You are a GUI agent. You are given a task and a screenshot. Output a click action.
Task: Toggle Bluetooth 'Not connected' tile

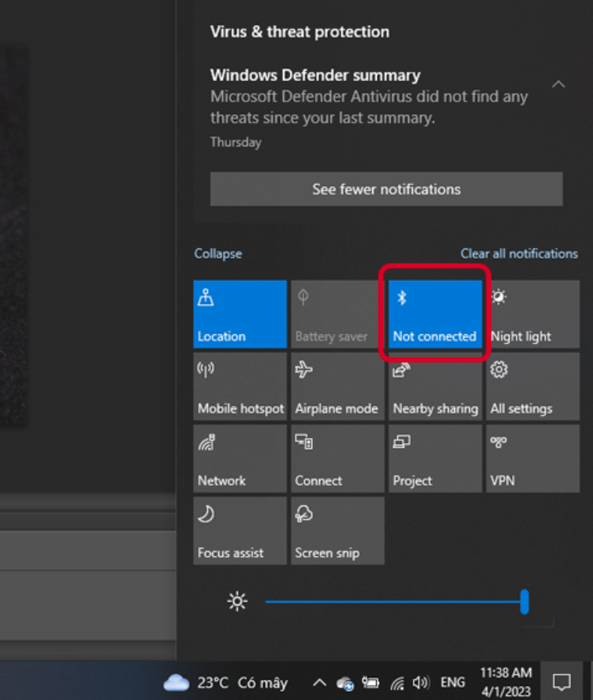pyautogui.click(x=435, y=315)
